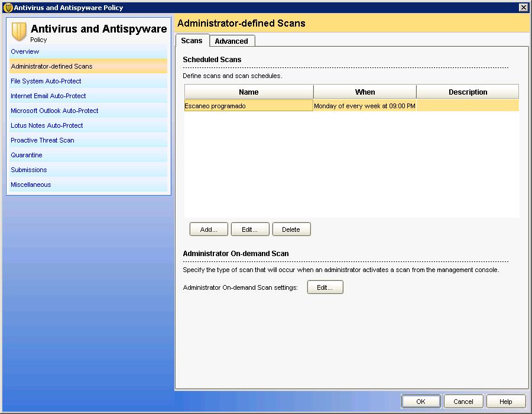
Task: Open the Submissions page
Action: [29, 170]
